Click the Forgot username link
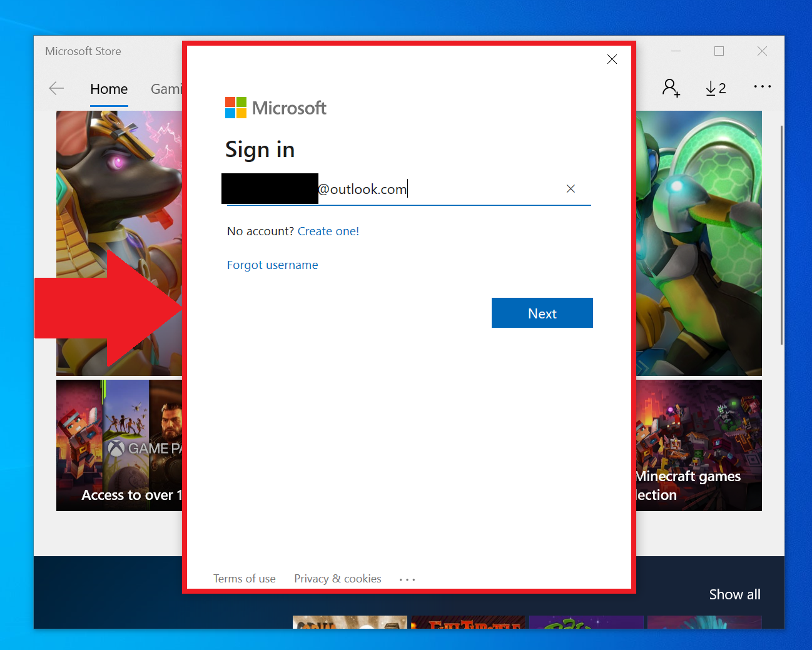812x650 pixels. [272, 265]
